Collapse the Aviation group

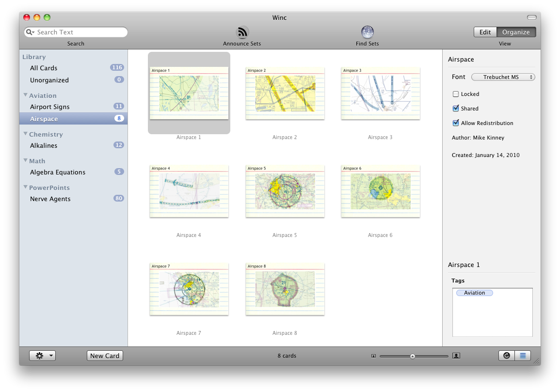click(x=25, y=95)
